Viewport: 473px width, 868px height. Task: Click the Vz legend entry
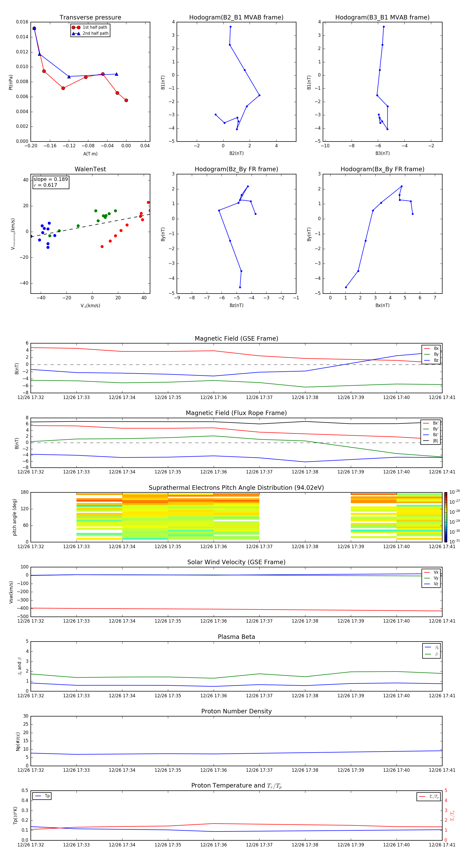pos(431,584)
